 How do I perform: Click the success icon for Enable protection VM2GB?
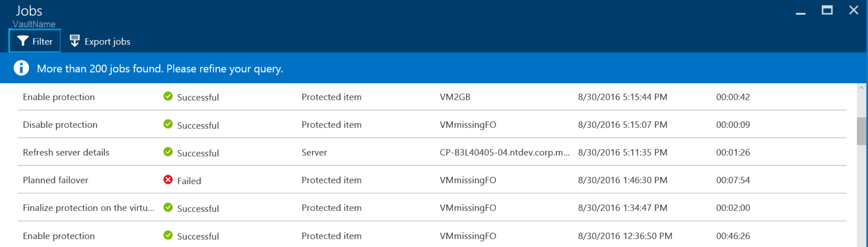tap(168, 96)
